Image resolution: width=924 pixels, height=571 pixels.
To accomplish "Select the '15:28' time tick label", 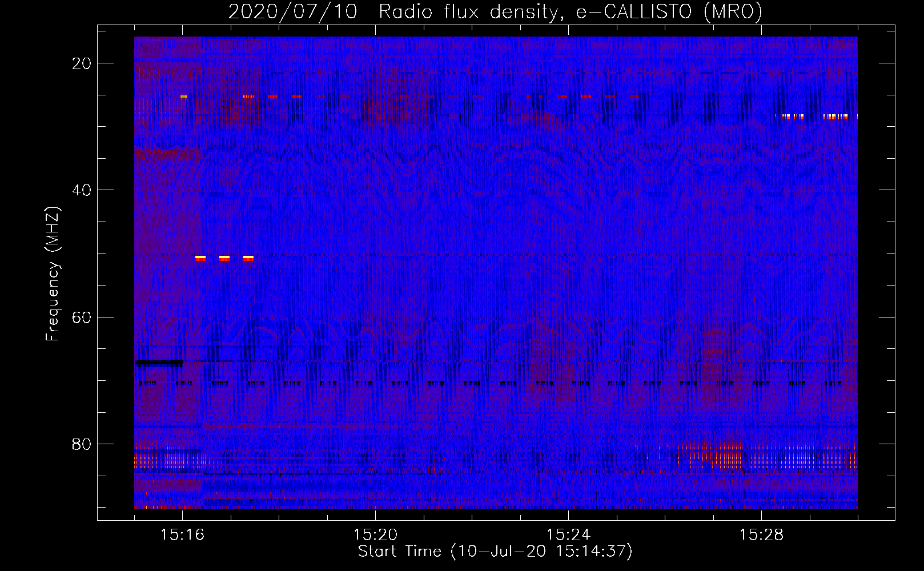I will point(761,535).
